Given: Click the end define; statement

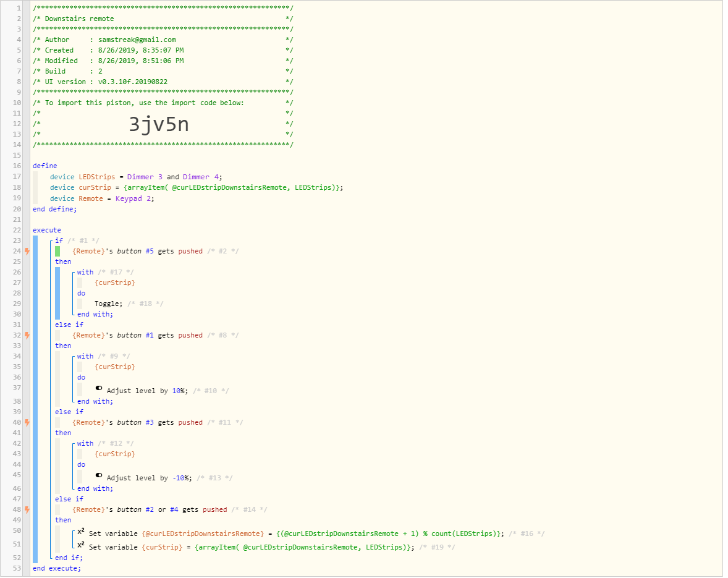Looking at the screenshot, I should [55, 210].
